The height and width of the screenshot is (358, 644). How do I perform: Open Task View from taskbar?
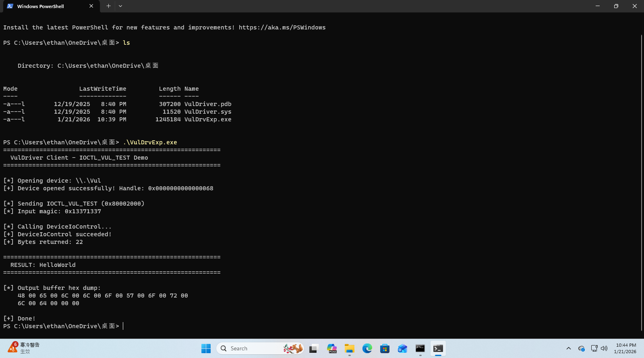(313, 348)
